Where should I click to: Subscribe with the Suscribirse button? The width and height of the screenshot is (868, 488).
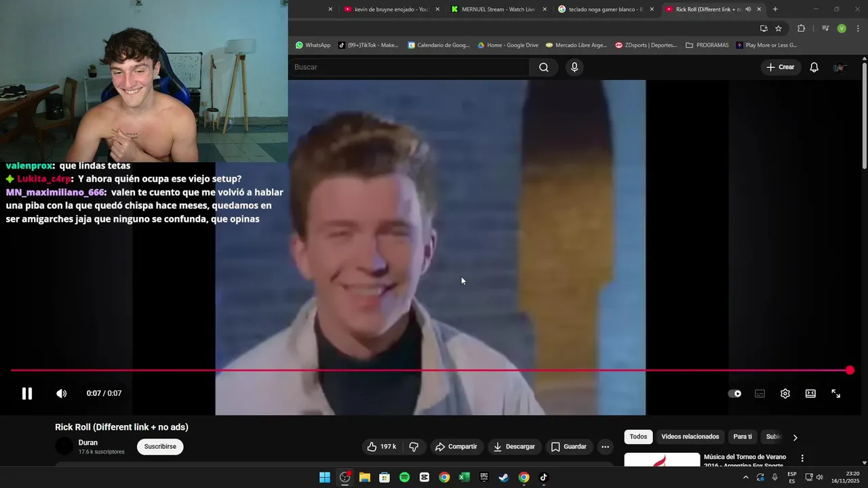pos(160,447)
